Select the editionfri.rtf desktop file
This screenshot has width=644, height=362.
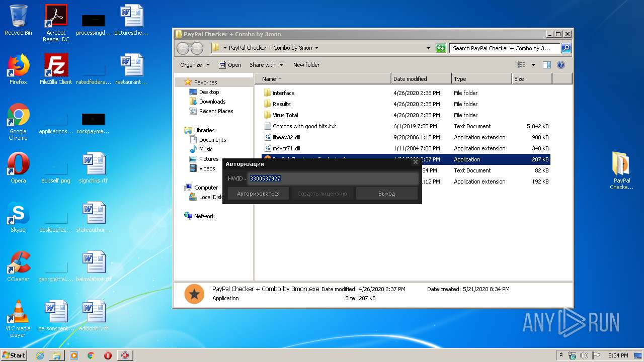coord(94,316)
